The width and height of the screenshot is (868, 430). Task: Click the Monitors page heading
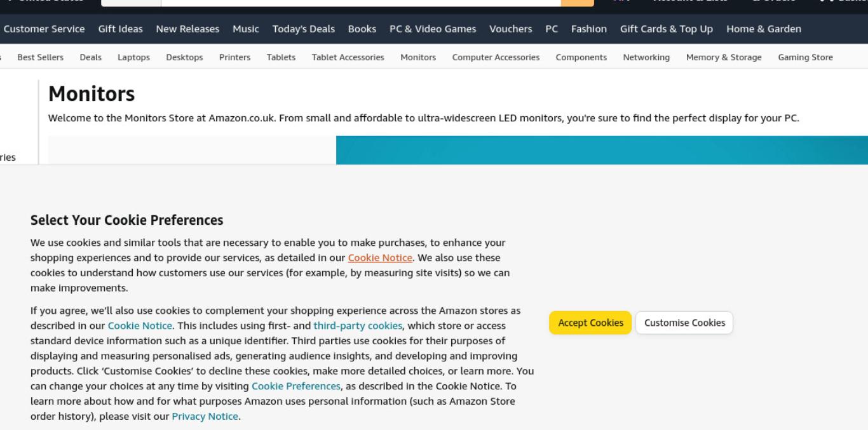click(x=92, y=94)
